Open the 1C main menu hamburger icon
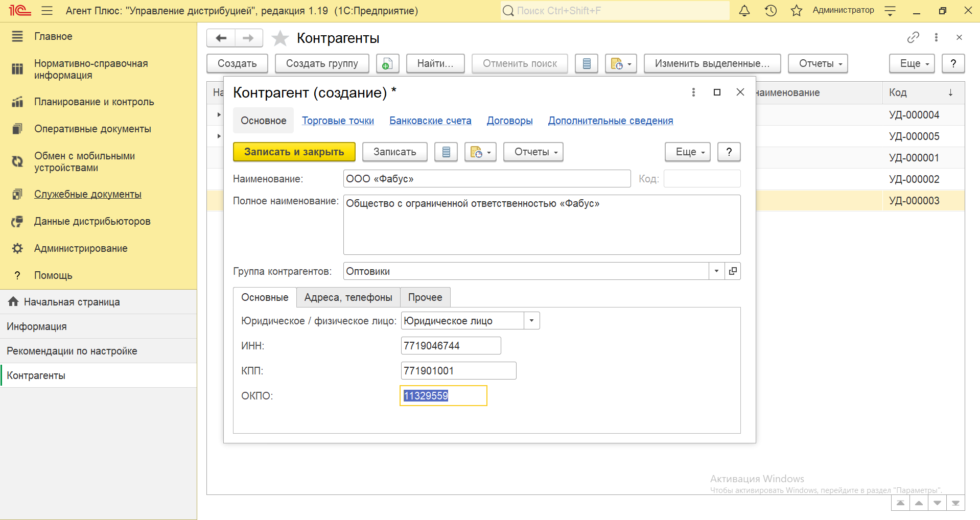Screen dimensions: 980x520 (x=47, y=11)
